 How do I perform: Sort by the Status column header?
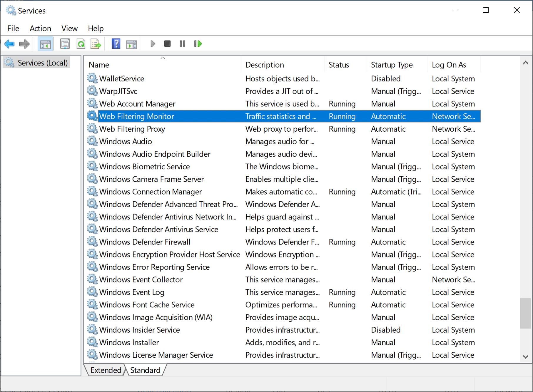(x=346, y=65)
